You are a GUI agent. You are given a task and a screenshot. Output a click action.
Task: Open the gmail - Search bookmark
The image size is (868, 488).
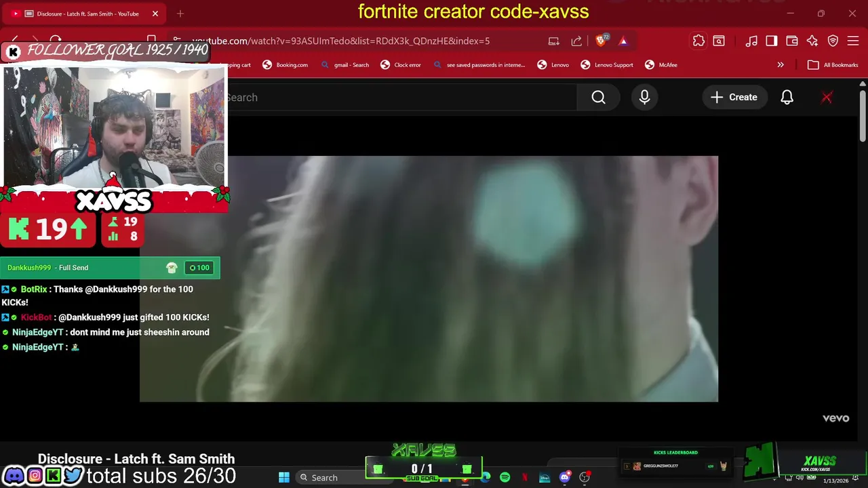tap(344, 65)
